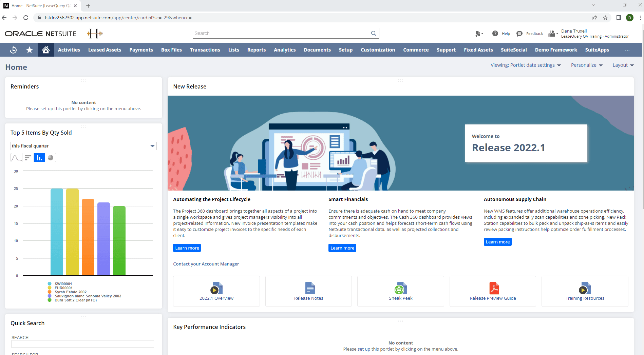Click the Syrah Estate 2002 orange bar

[x=88, y=237]
